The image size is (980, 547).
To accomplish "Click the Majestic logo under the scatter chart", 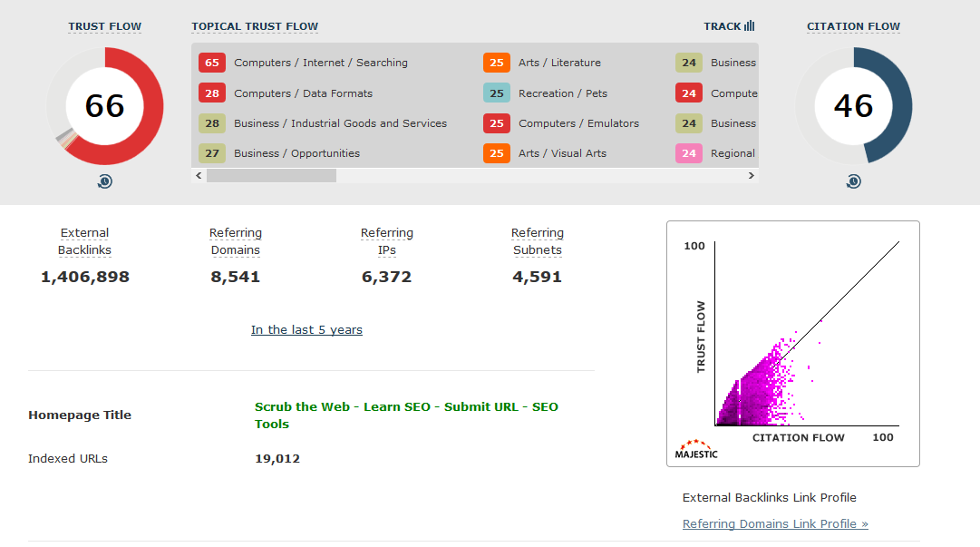I will click(696, 449).
